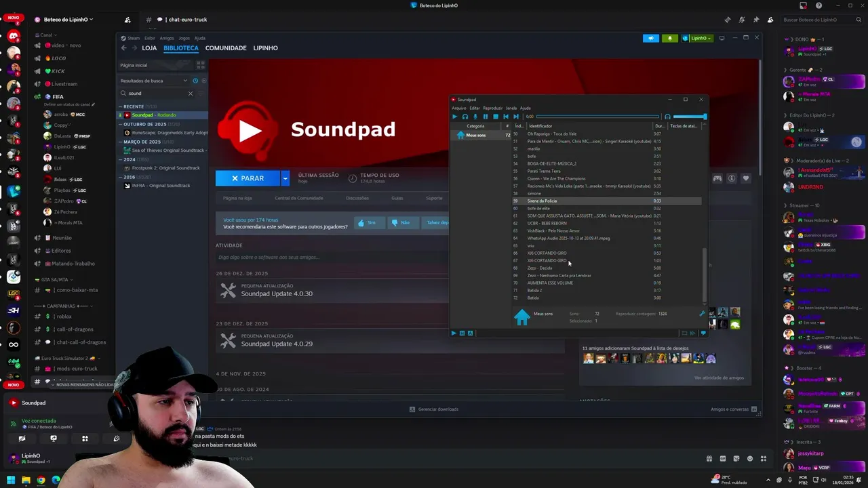Image resolution: width=868 pixels, height=488 pixels.
Task: Stop playback in Soundpad toolbar
Action: tap(496, 117)
